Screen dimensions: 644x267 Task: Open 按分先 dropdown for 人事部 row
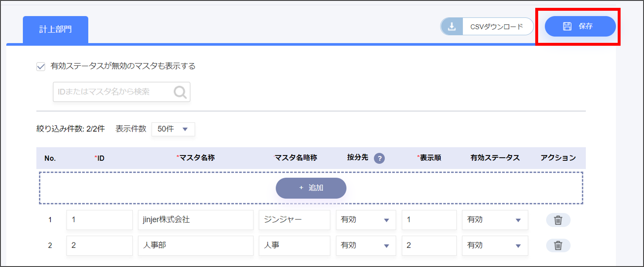tap(366, 245)
